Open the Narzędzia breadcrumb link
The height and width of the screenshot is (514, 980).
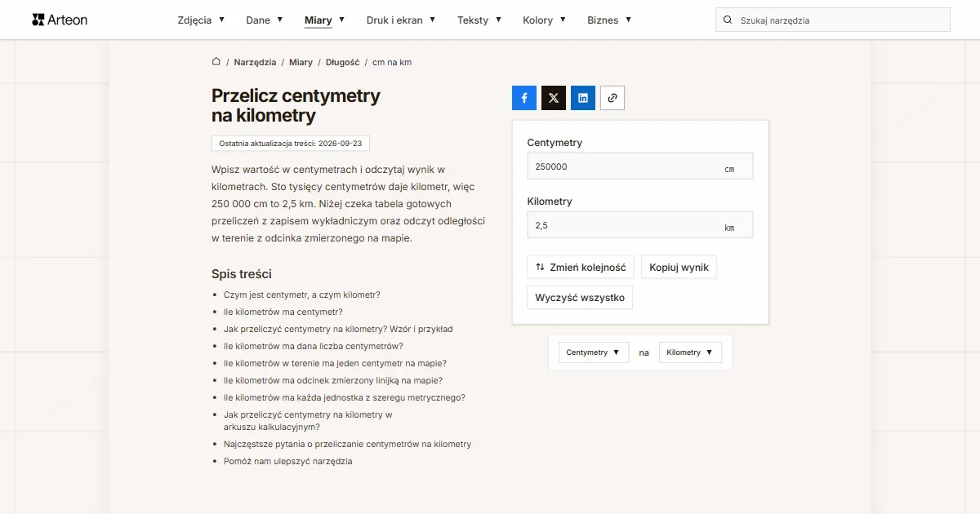pyautogui.click(x=255, y=62)
